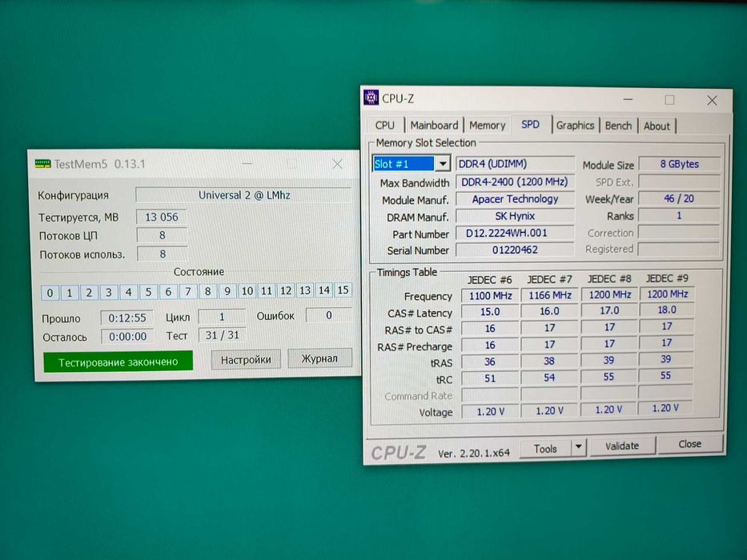Click the TestMem5 title bar icon
The image size is (747, 560).
tap(42, 164)
